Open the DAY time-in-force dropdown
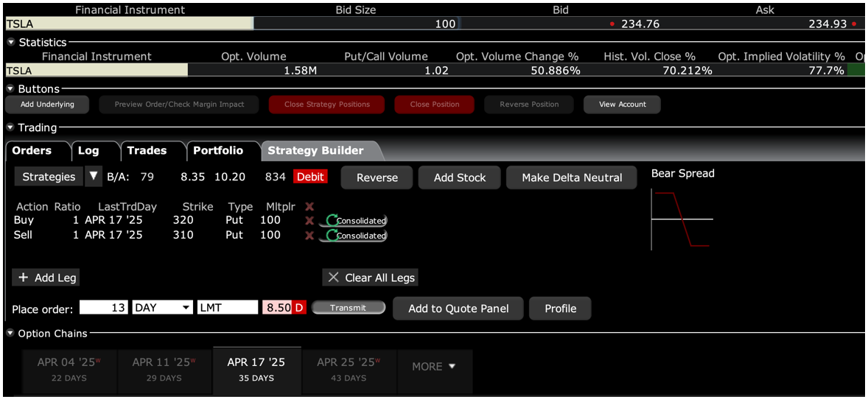This screenshot has width=868, height=402. click(162, 308)
